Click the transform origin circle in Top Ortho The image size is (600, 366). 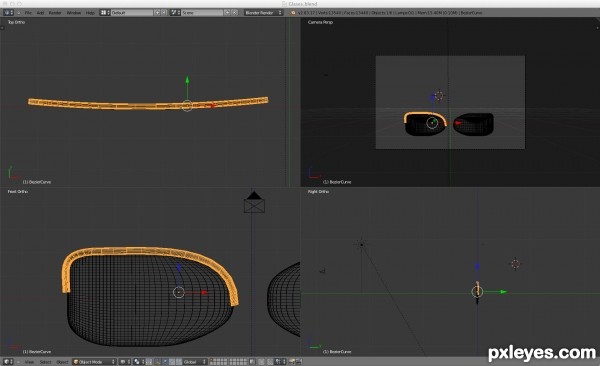[x=187, y=106]
